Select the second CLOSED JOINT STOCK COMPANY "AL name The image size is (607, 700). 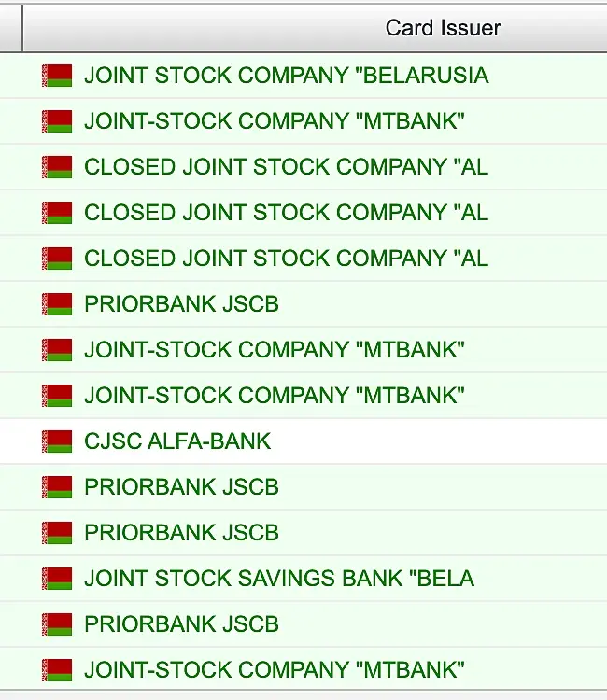(286, 213)
